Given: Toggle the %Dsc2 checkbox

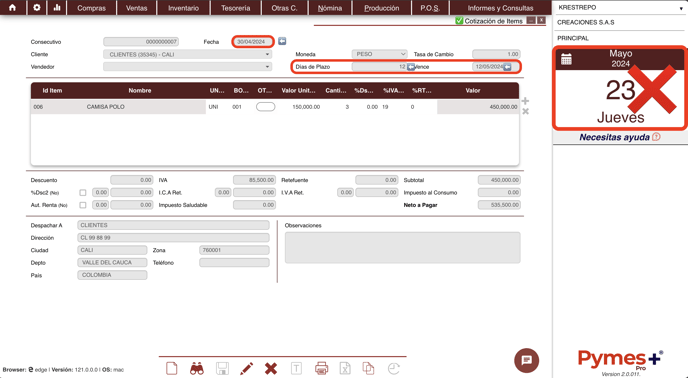Looking at the screenshot, I should tap(82, 192).
